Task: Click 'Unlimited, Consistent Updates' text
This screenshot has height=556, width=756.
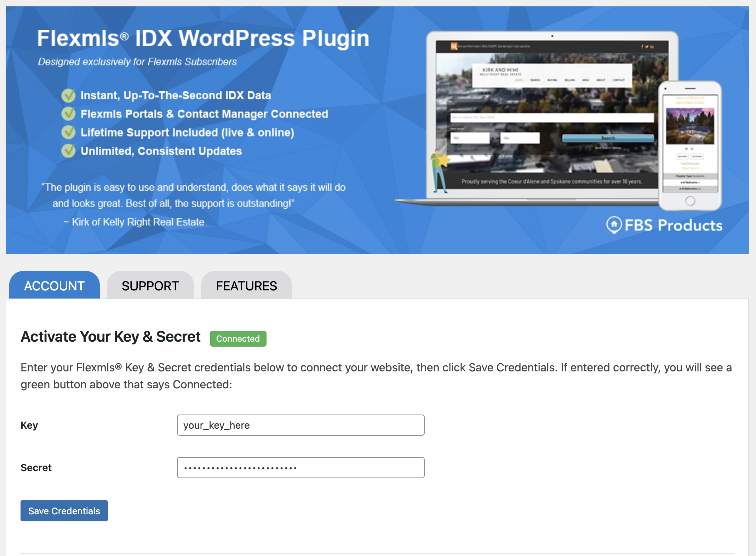Action: click(161, 151)
